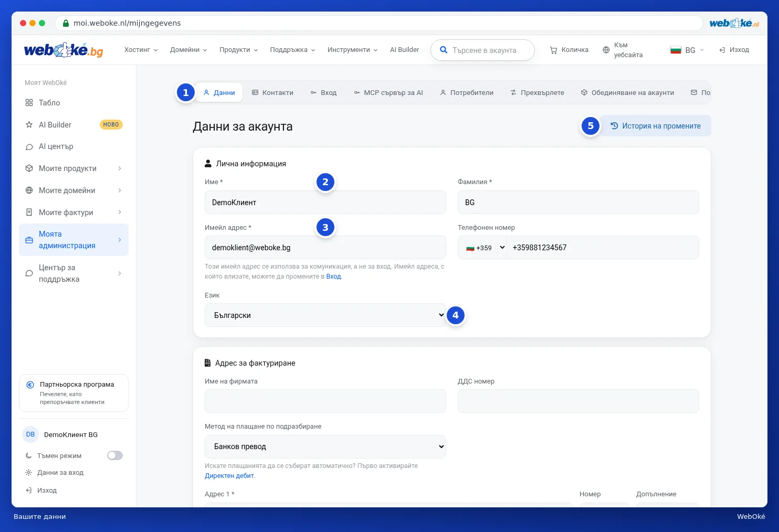Open the Прехвърлете tab
The image size is (779, 532).
click(537, 93)
